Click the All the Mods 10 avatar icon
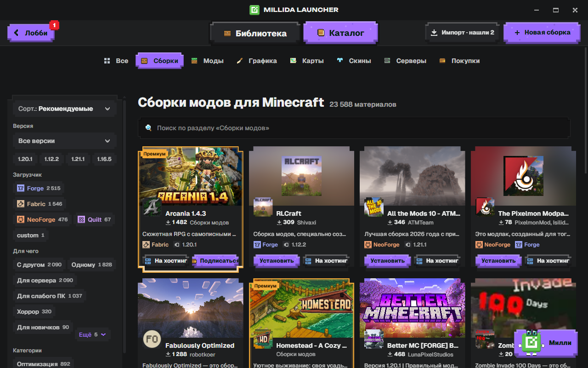The height and width of the screenshot is (368, 588). (x=374, y=207)
